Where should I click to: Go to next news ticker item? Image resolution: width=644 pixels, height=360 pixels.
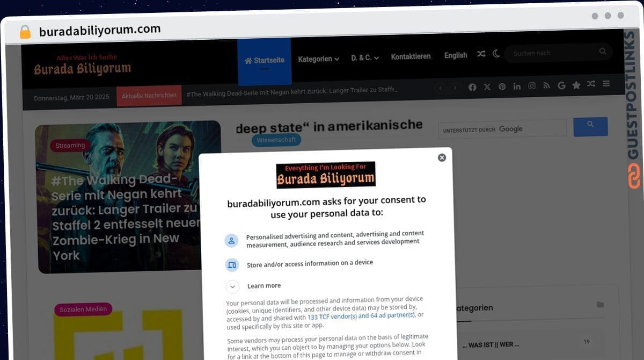pyautogui.click(x=455, y=88)
